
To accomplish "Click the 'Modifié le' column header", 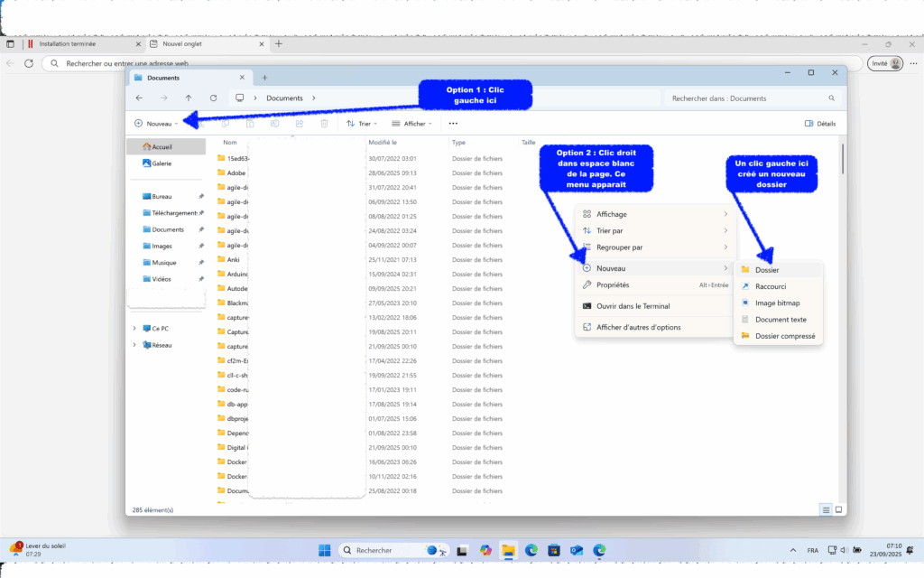I will click(x=383, y=143).
